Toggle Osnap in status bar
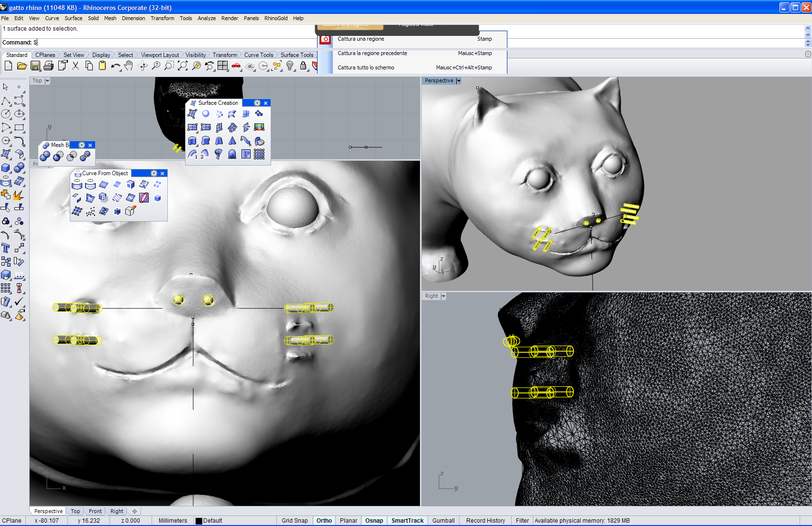This screenshot has height=526, width=812. tap(374, 521)
